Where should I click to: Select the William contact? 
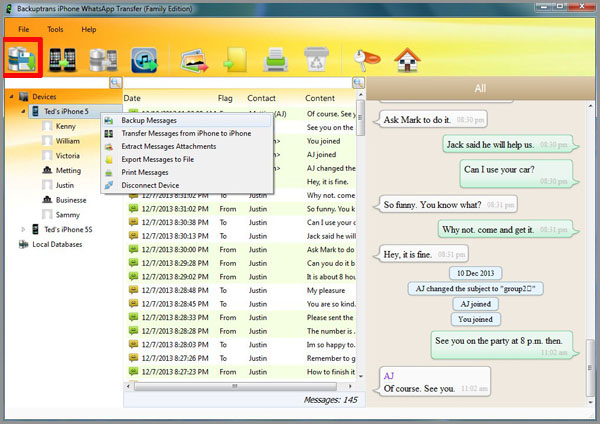coord(68,141)
